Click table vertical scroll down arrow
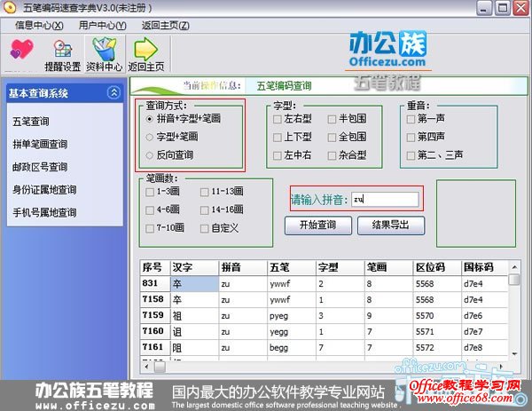532x411 pixels. tap(514, 354)
